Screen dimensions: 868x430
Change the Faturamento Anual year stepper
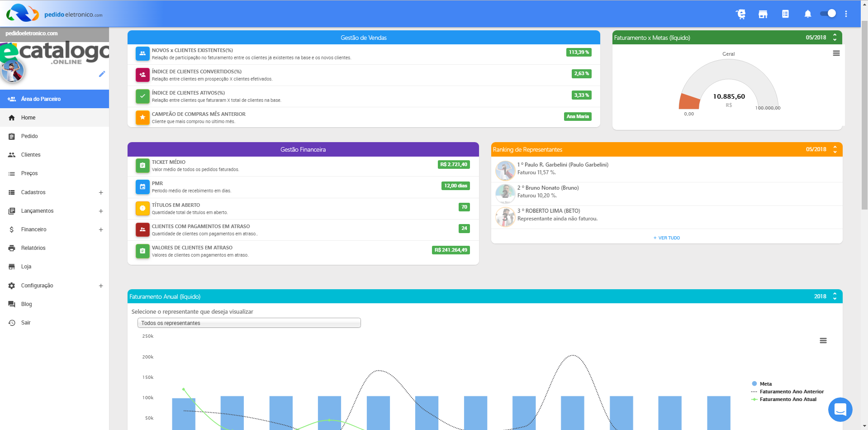pos(835,296)
